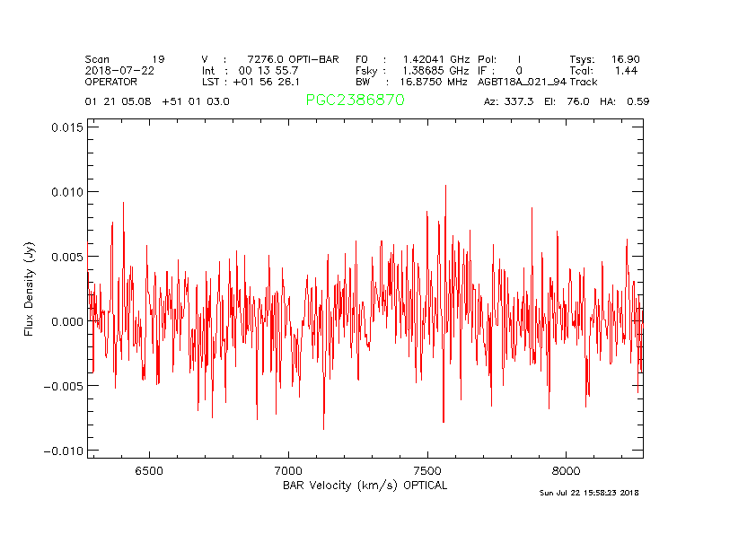Click the project ID AGBT18A_021_94 Track
Viewport: 756px width, 534px height.
point(537,81)
